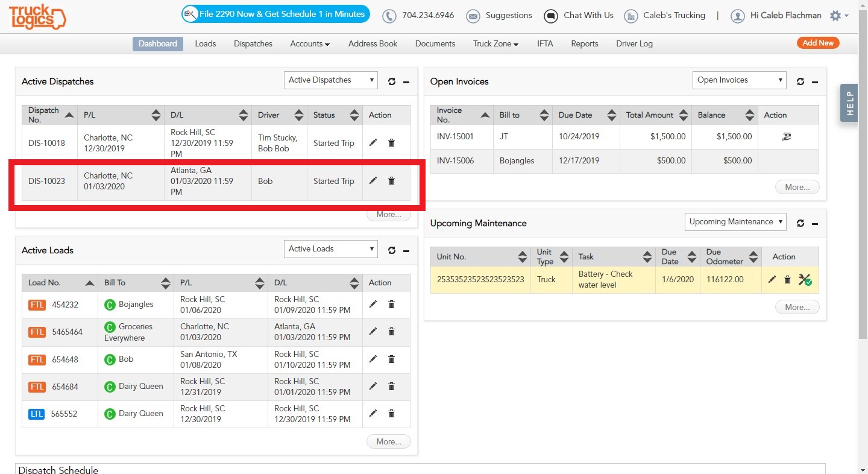Edit load 654684
This screenshot has width=868, height=474.
[373, 386]
